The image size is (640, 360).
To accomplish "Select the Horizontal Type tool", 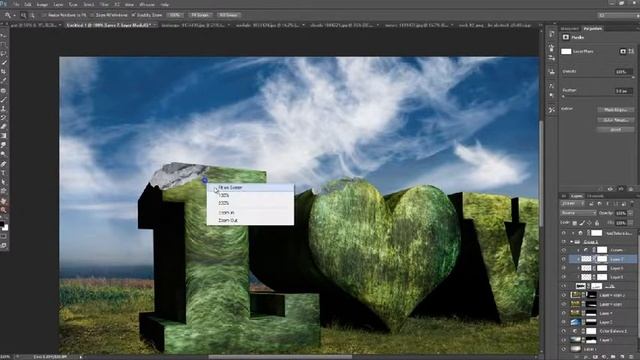I will coord(4,173).
